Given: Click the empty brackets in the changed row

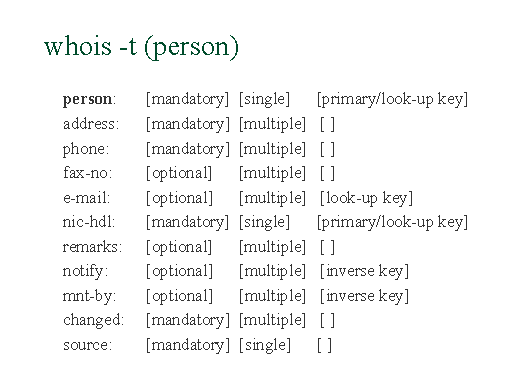Looking at the screenshot, I should click(327, 320).
